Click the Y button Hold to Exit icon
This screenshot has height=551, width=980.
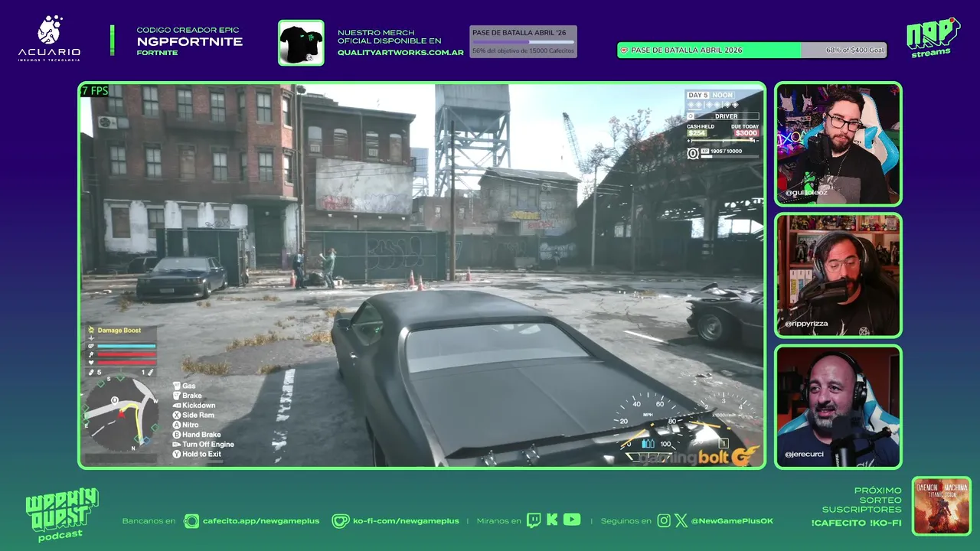point(177,454)
